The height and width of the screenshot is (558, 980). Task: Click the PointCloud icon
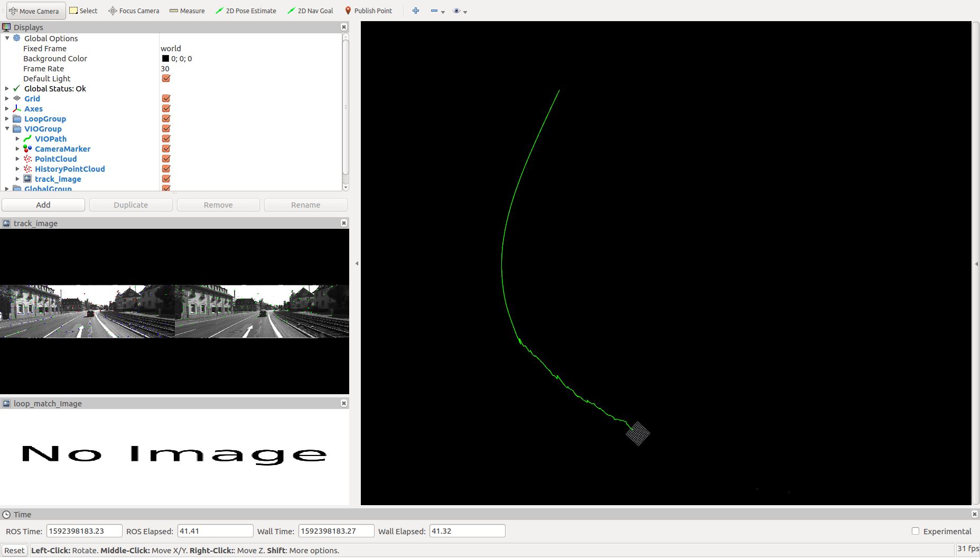tap(27, 159)
